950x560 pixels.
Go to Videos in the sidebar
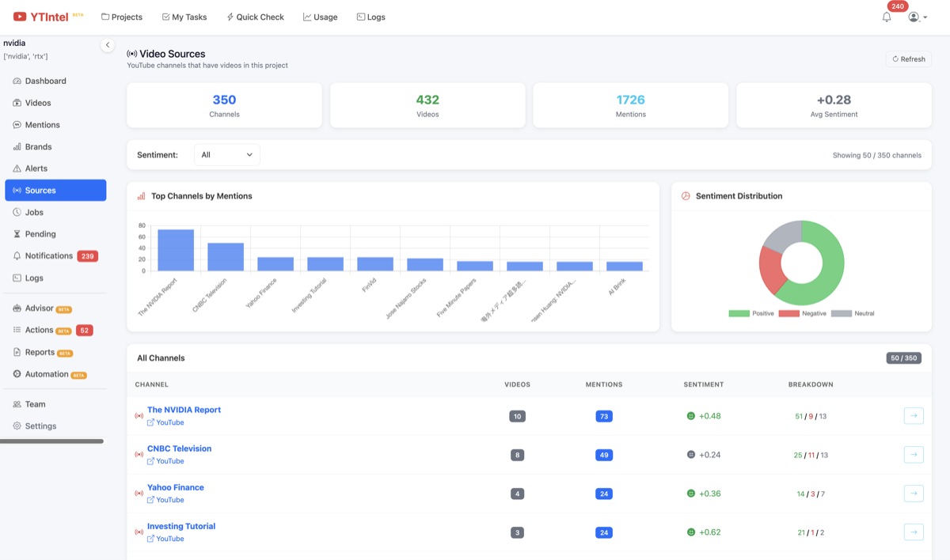[x=37, y=103]
